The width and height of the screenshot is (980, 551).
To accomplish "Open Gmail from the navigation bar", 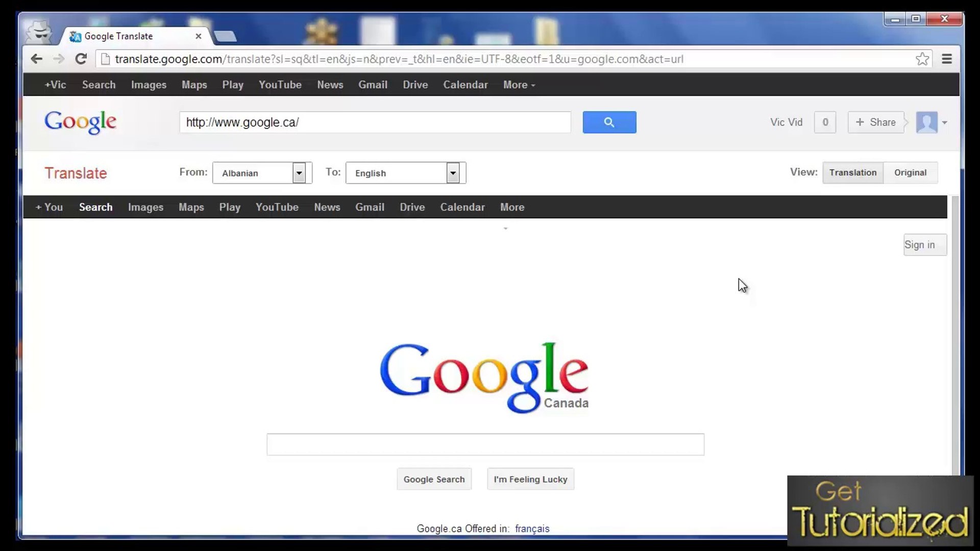I will click(x=373, y=85).
